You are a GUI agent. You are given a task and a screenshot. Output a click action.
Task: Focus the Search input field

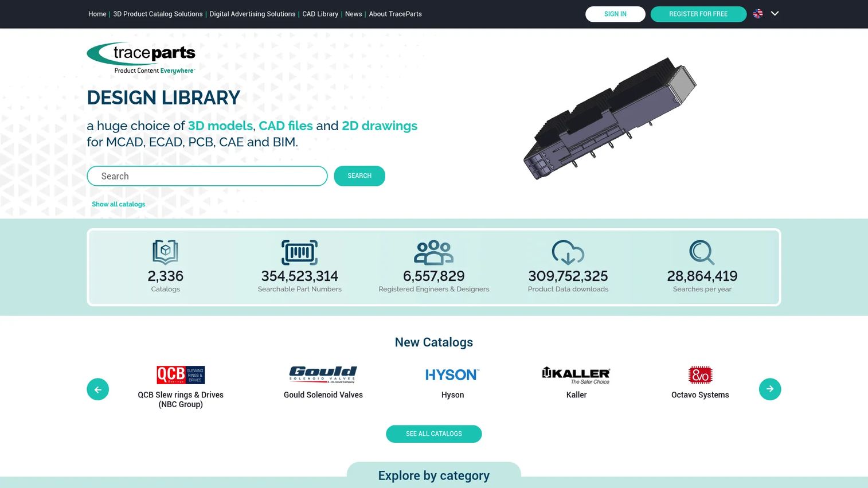[x=207, y=176]
